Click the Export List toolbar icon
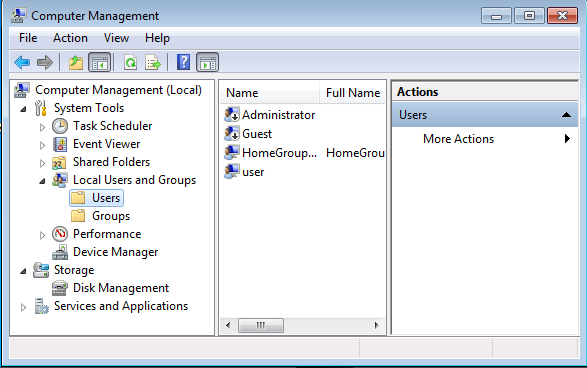Screen dimensions: 587x368 point(153,62)
